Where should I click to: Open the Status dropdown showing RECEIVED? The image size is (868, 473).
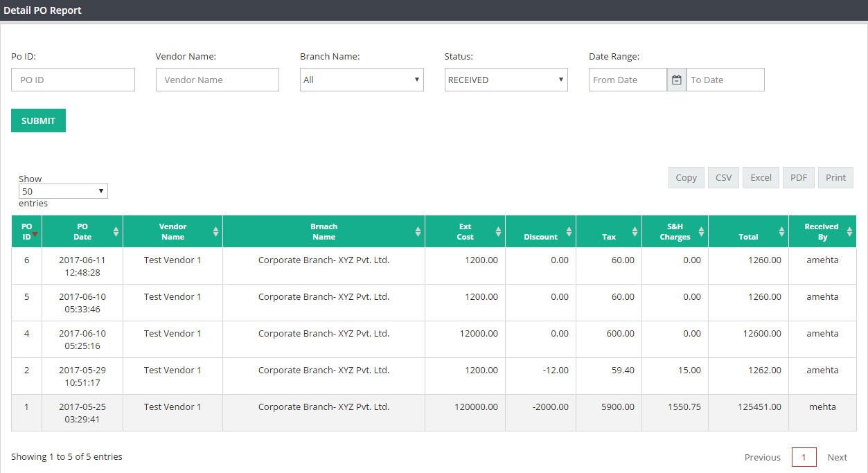[506, 80]
